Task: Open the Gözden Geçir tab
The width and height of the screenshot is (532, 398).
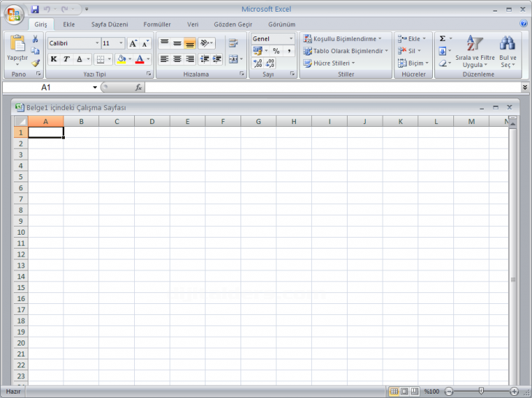Action: pyautogui.click(x=233, y=25)
